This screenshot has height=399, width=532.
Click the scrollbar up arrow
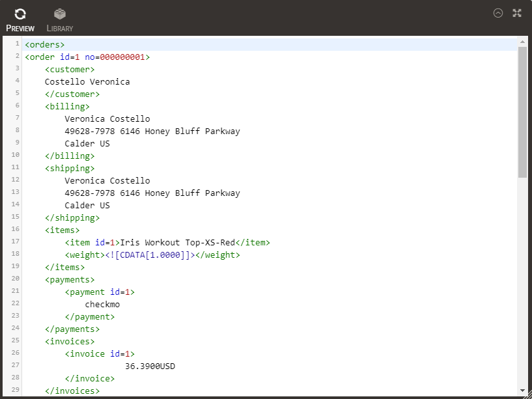click(522, 42)
